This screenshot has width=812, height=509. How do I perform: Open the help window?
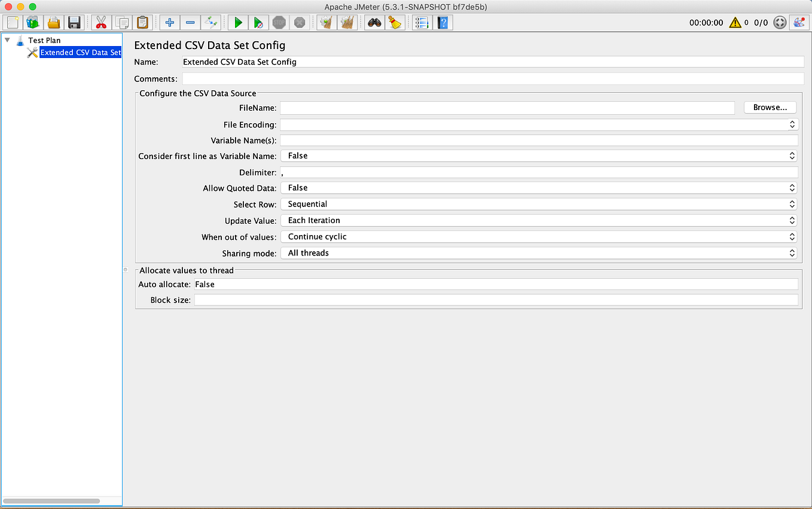click(443, 22)
